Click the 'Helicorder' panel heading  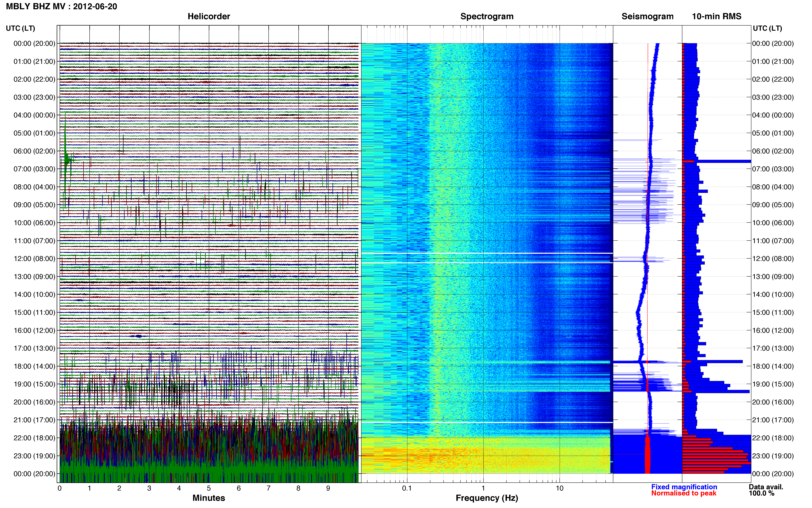[x=208, y=16]
